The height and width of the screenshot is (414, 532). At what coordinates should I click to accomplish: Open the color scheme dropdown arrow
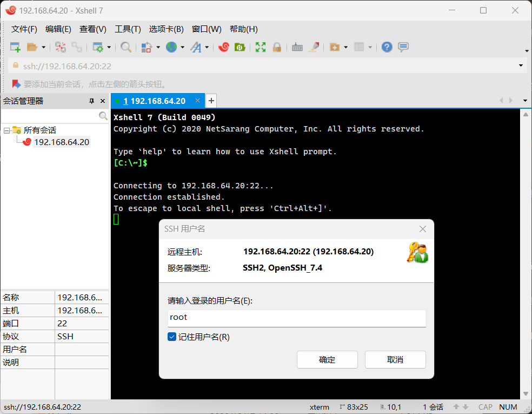(x=158, y=47)
